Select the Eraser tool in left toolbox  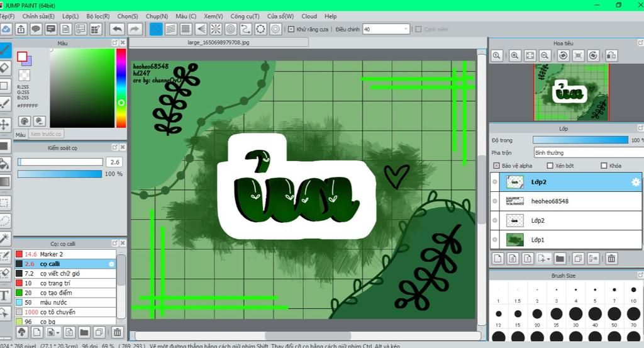coord(4,67)
